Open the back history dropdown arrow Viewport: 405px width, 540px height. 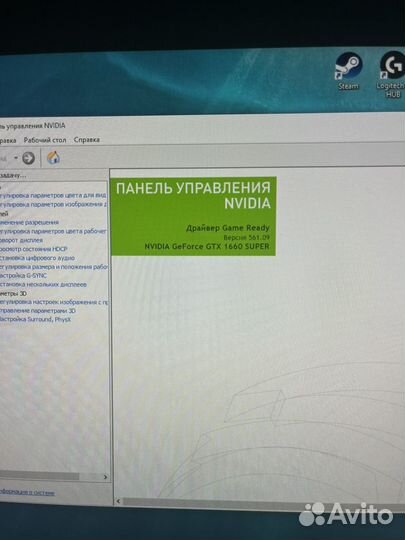coord(16,158)
